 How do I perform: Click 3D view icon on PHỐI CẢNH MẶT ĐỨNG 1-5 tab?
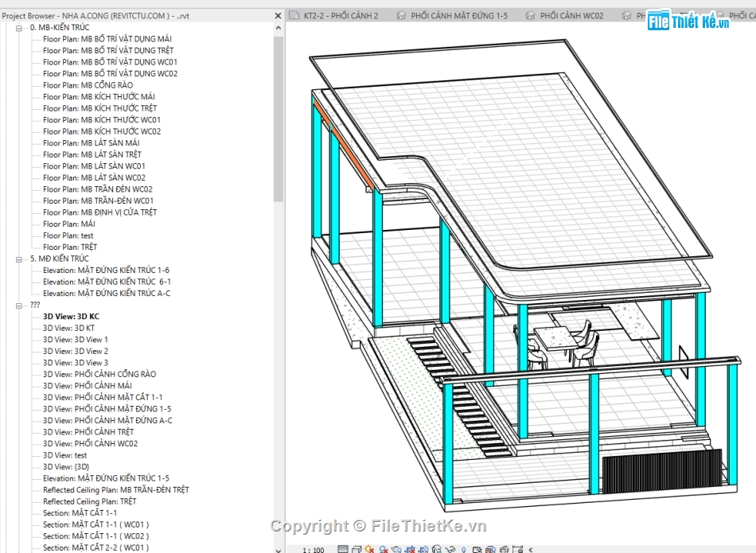(401, 15)
